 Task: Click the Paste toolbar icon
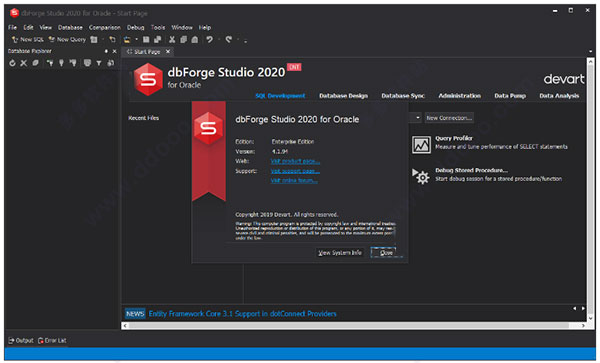195,39
